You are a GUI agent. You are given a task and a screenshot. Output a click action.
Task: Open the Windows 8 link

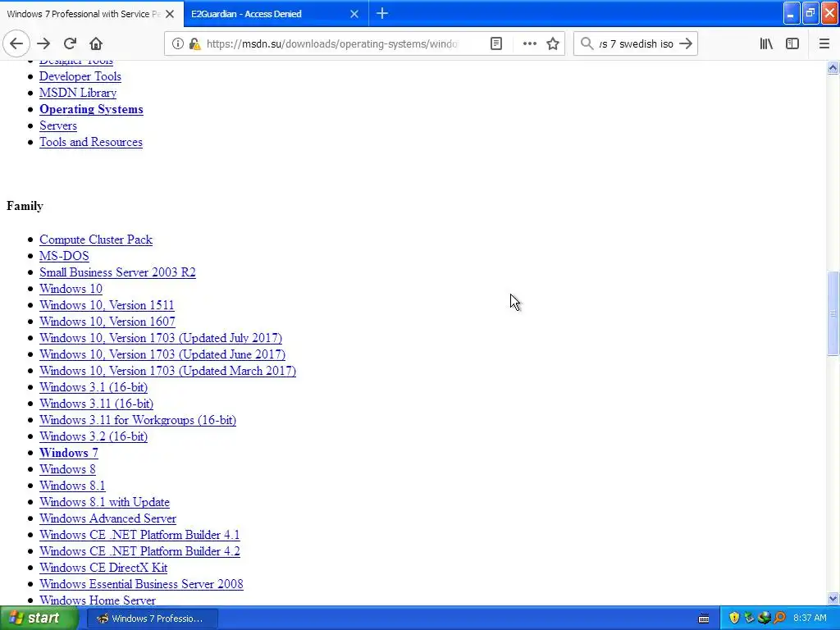tap(67, 469)
